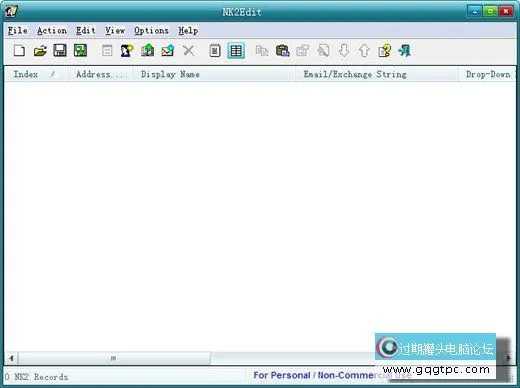
Task: Sort by Email/Exchange String column header
Action: [376, 74]
